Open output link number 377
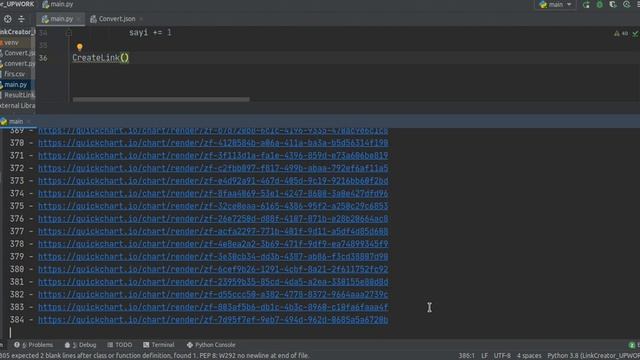 tap(213, 231)
